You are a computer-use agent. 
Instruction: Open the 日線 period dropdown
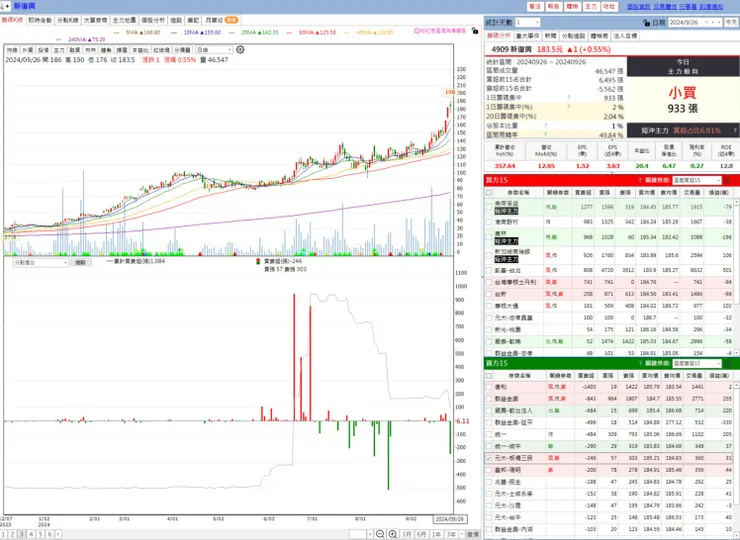[214, 50]
